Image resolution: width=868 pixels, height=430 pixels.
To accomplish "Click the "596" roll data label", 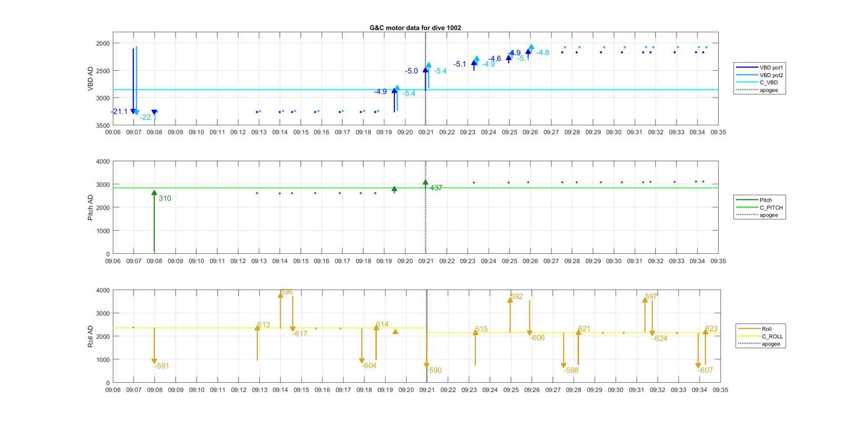I will coord(286,292).
